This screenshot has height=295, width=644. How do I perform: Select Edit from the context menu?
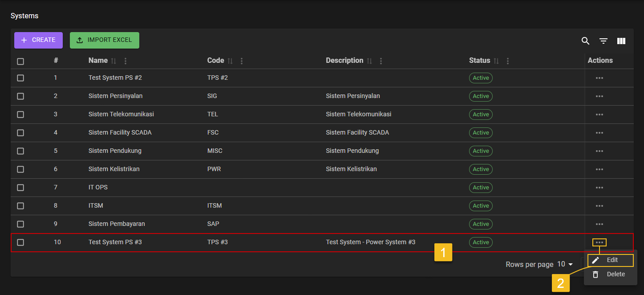pos(612,260)
